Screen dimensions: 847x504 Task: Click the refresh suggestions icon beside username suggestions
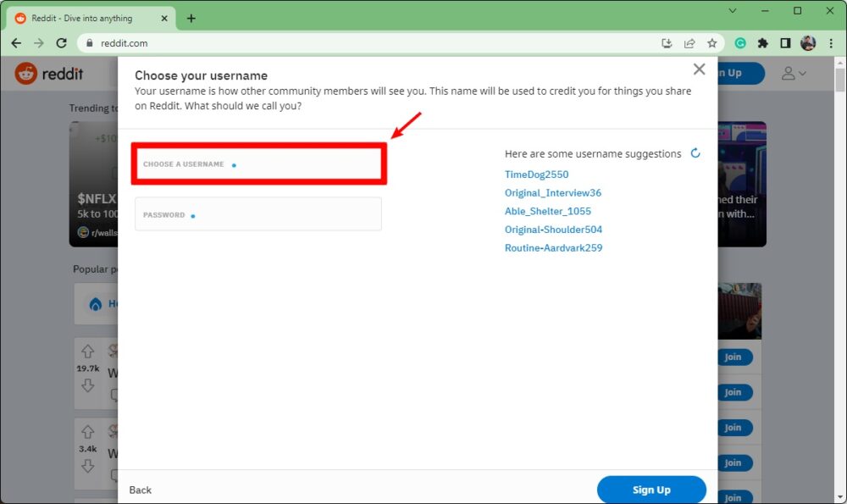pyautogui.click(x=695, y=153)
